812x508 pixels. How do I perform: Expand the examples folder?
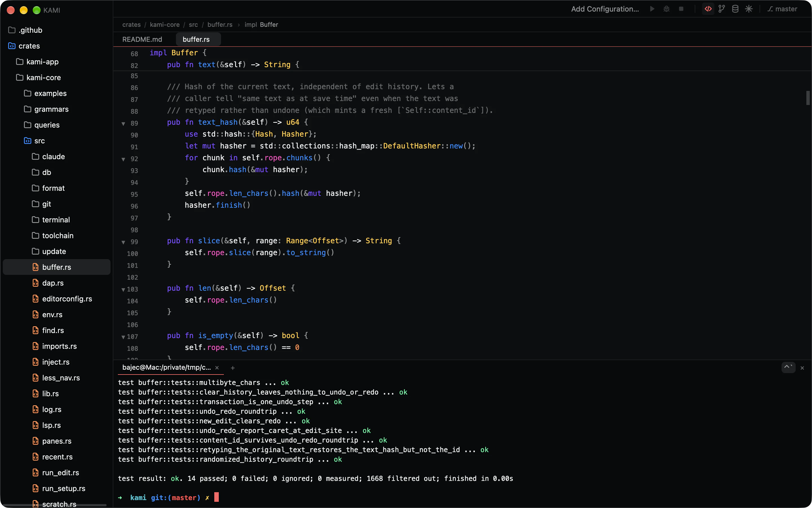(56, 93)
